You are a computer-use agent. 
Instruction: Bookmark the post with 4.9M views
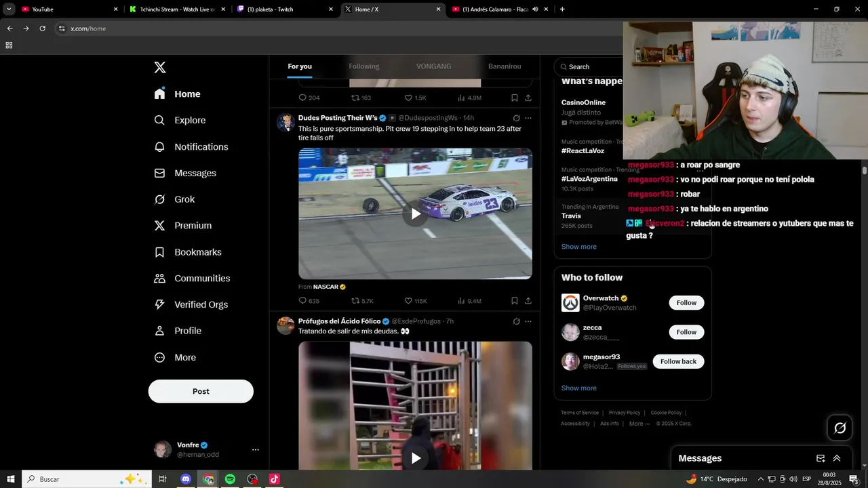(x=515, y=98)
